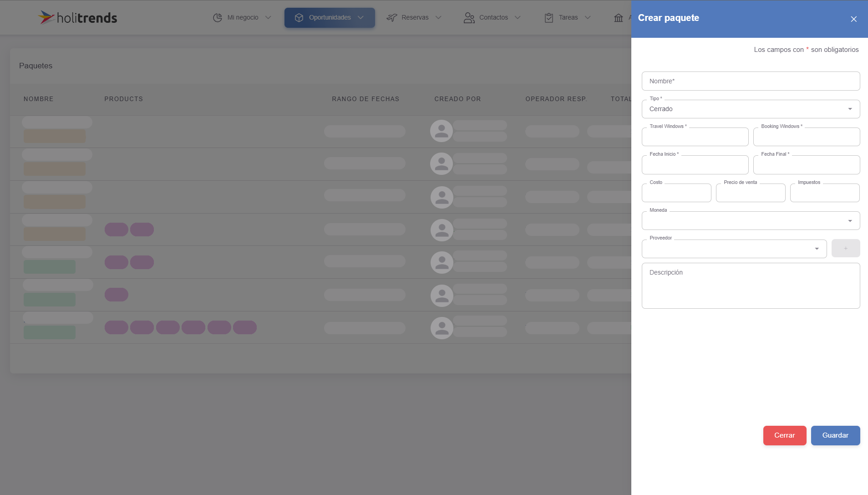Expand the Mi negocio chevron
Screen dimensions: 868x495
[268, 18]
